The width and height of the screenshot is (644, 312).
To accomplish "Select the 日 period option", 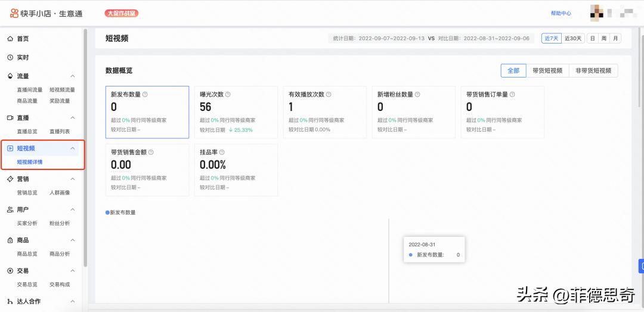I will [x=592, y=39].
